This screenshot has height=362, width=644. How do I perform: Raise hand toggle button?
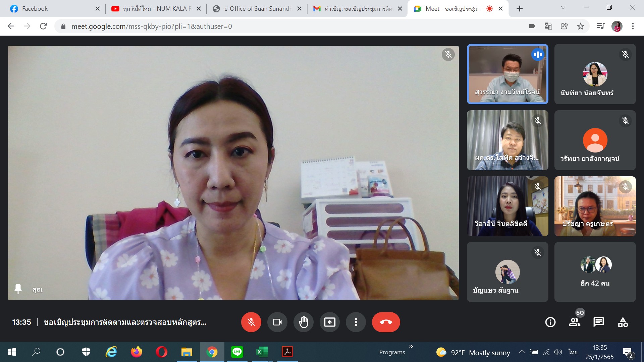point(303,322)
